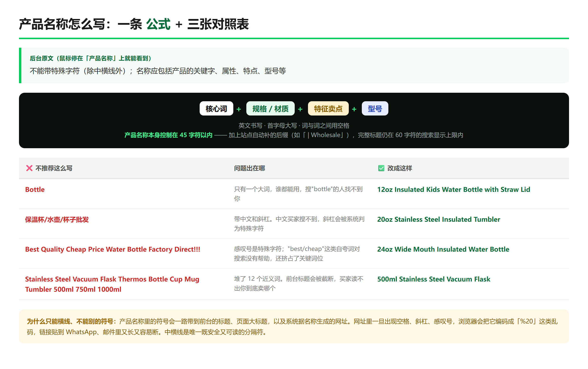This screenshot has width=588, height=369.
Task: Click the Wholesale suffix text in black panel
Action: [326, 135]
